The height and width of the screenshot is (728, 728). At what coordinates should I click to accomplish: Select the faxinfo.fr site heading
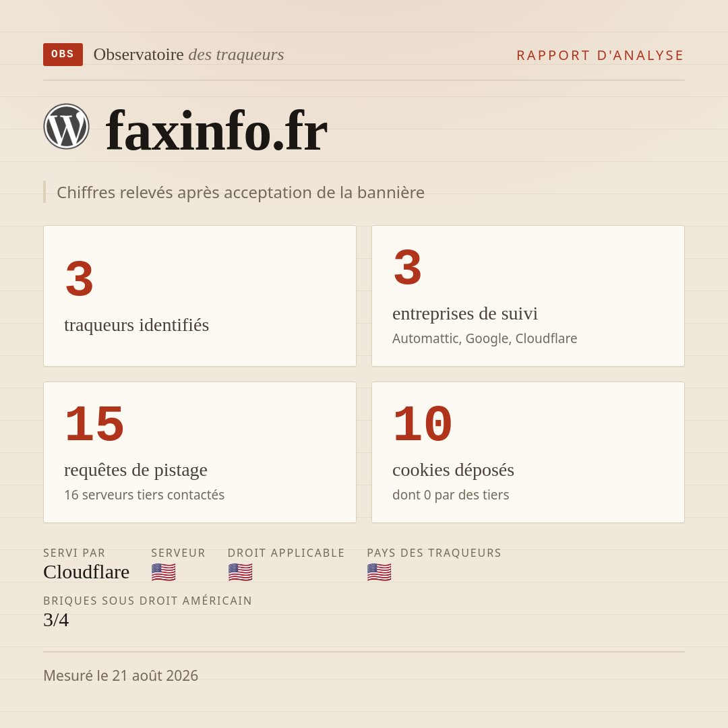click(216, 131)
